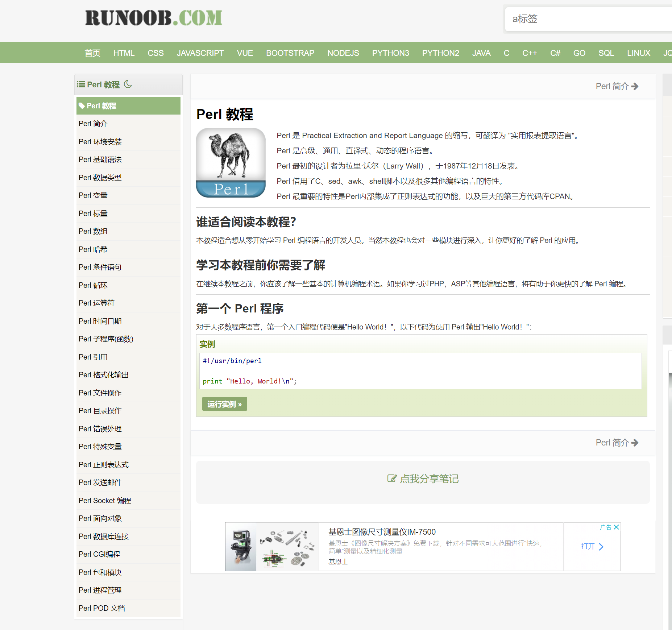This screenshot has height=630, width=672.
Task: Click the bottom Perl 简介 next arrow
Action: point(635,443)
